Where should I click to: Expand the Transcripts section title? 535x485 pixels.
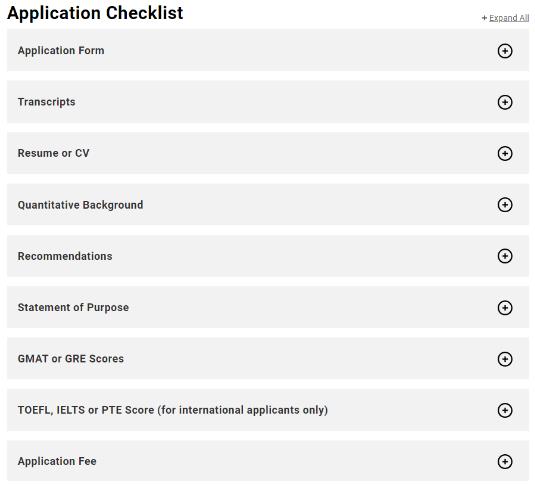(46, 102)
